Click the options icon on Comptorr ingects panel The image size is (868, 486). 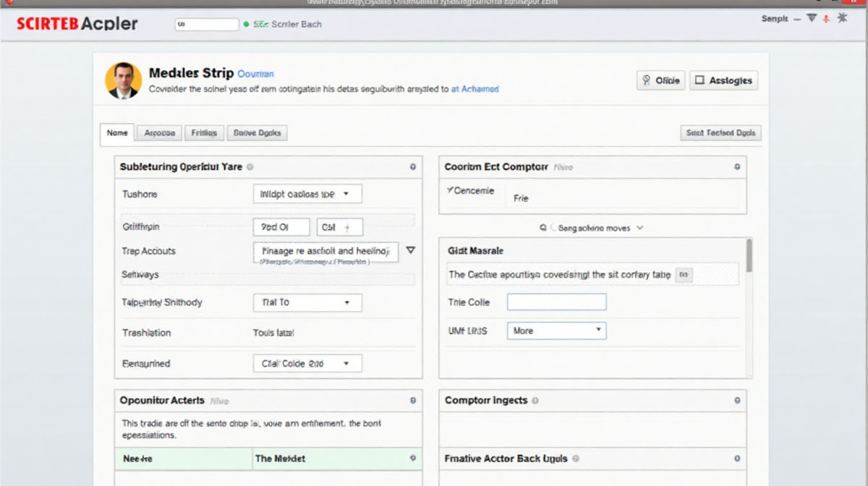pos(737,400)
